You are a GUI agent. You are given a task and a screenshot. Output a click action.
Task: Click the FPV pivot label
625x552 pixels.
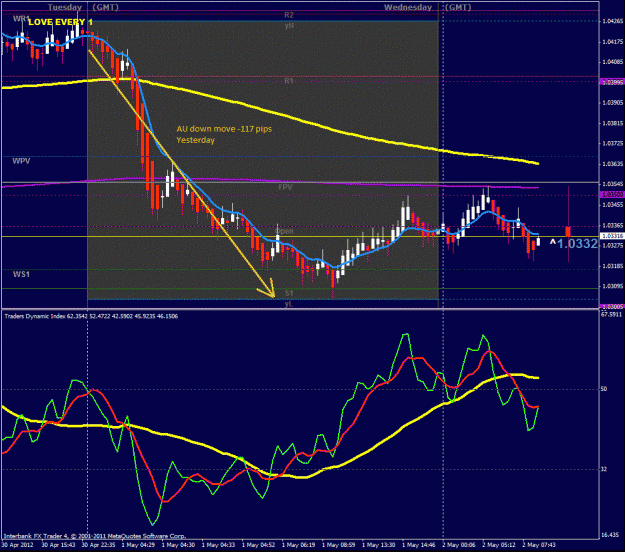point(285,187)
